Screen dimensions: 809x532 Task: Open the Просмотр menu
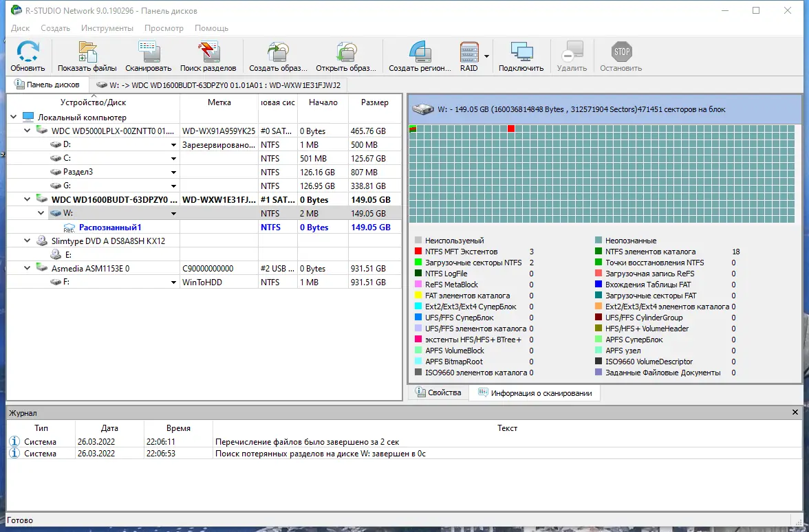pos(164,28)
